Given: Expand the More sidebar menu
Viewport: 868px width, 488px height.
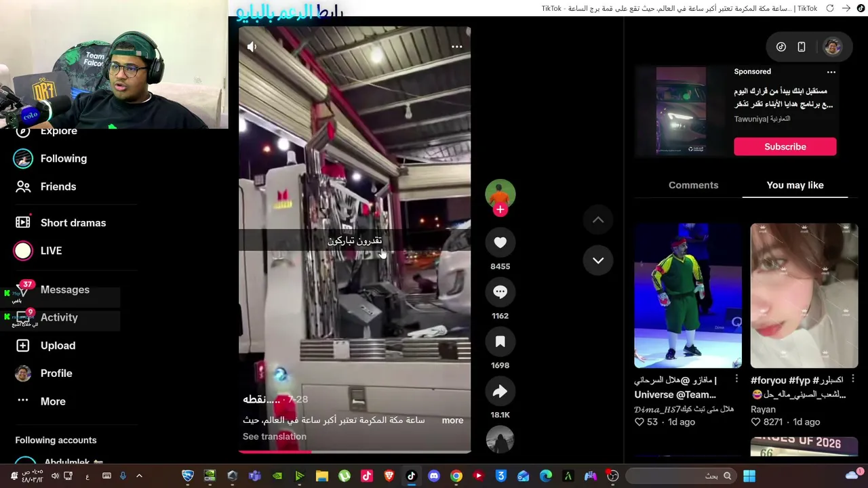Looking at the screenshot, I should pyautogui.click(x=53, y=401).
